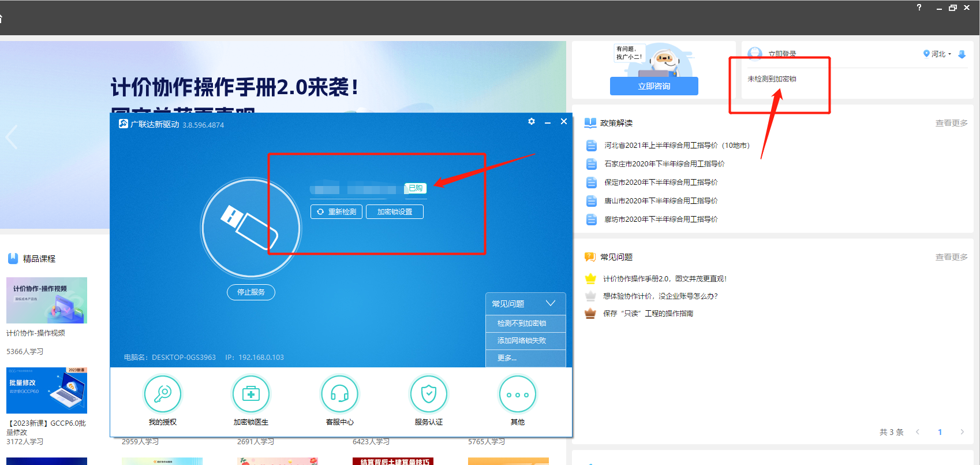This screenshot has width=980, height=465.
Task: Open 客服中心 headset icon
Action: pos(340,394)
